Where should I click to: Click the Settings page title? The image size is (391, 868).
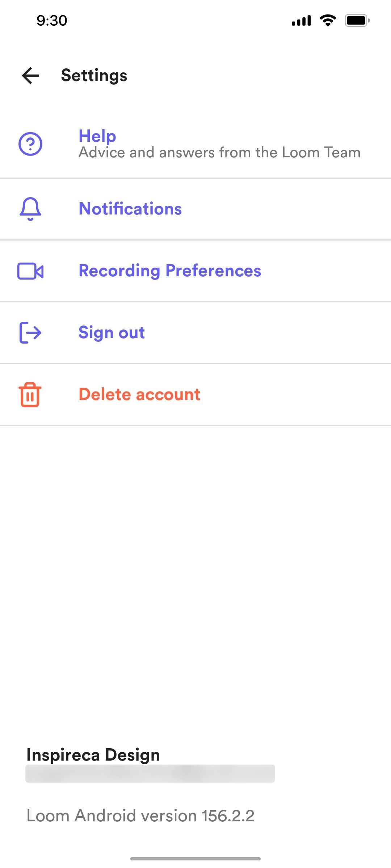tap(93, 75)
